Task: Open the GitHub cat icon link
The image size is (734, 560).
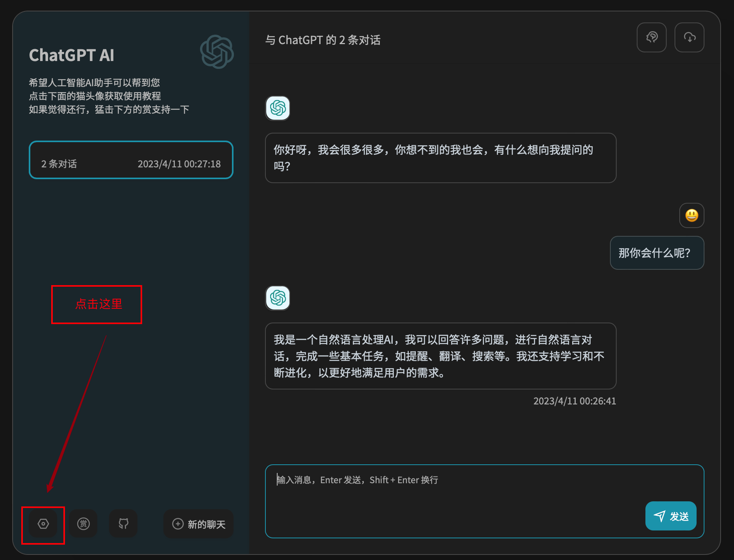Action: [x=124, y=524]
